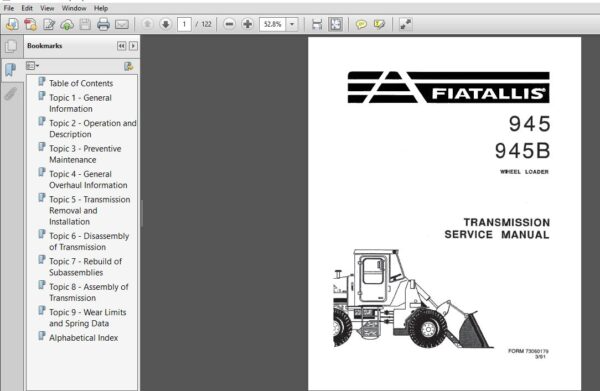
Task: Click the bookmark icon beside Table of Contents
Action: (42, 81)
